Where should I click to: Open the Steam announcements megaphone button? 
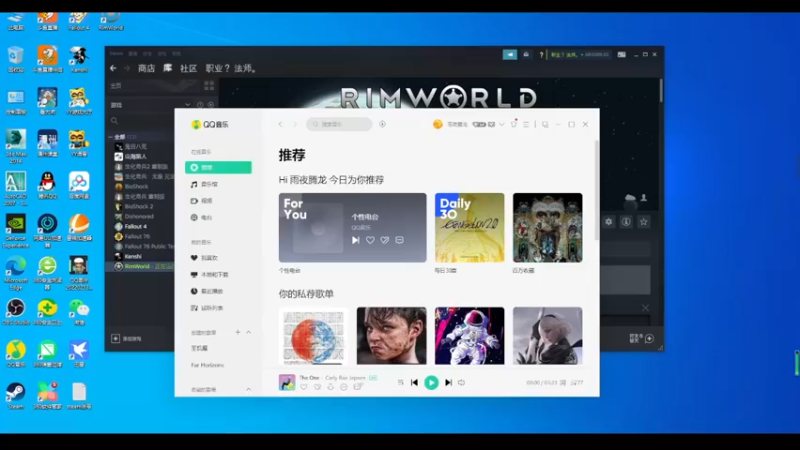(510, 55)
